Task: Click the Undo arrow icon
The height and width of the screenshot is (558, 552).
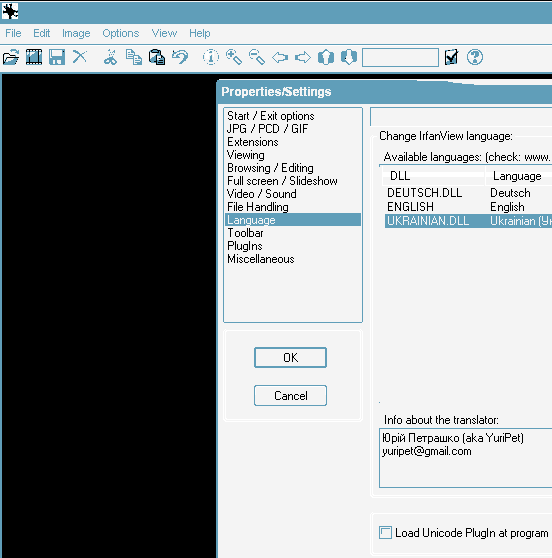Action: tap(180, 57)
